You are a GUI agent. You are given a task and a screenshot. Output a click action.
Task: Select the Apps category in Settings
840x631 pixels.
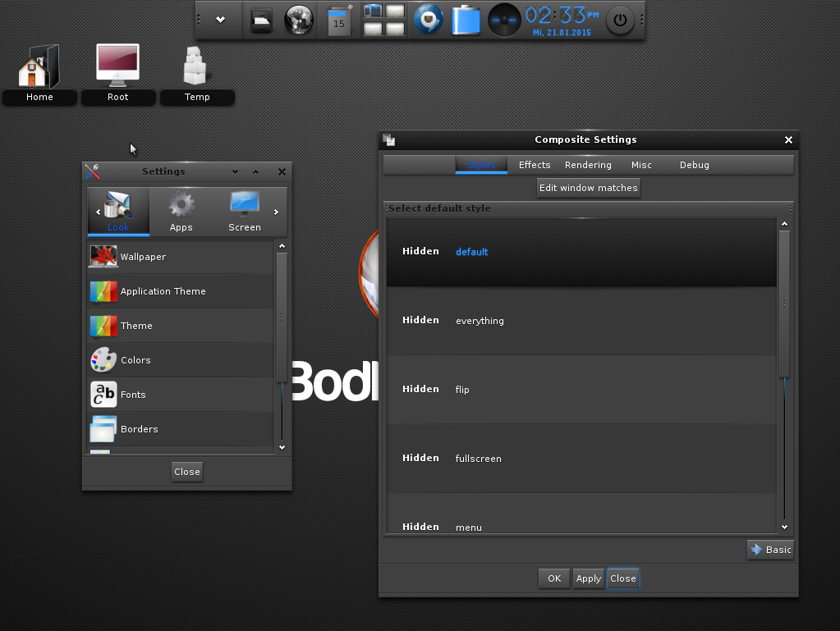(x=181, y=212)
